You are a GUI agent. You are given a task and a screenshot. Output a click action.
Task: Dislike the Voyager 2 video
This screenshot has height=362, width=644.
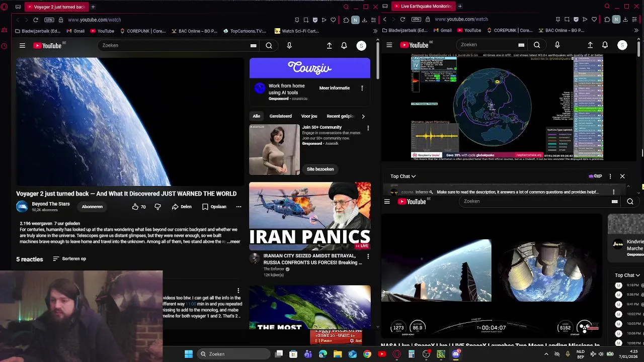click(x=157, y=207)
